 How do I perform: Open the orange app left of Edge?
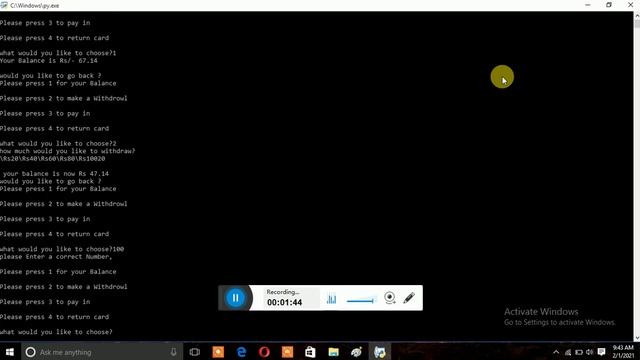[x=218, y=352]
